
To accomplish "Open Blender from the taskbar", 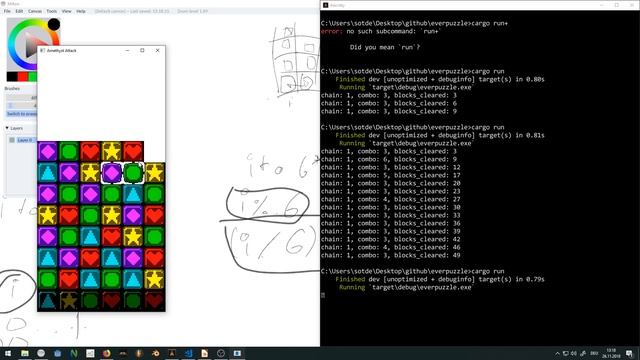I will pos(156,353).
